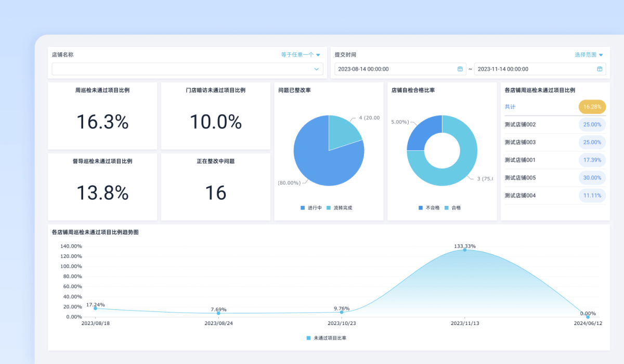The width and height of the screenshot is (624, 364).
Task: Click the 25.00% badge for 测试店铺002
Action: pos(592,125)
